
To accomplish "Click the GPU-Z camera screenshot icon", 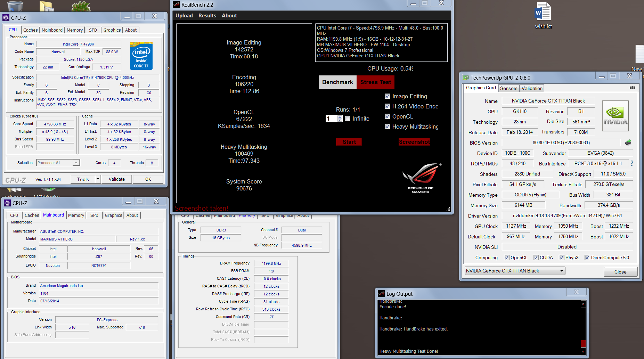I will click(x=633, y=88).
